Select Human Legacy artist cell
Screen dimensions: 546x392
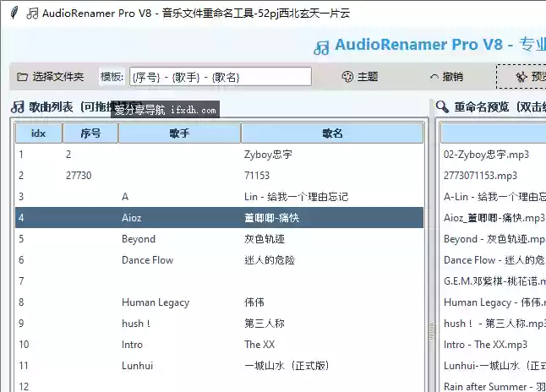156,302
